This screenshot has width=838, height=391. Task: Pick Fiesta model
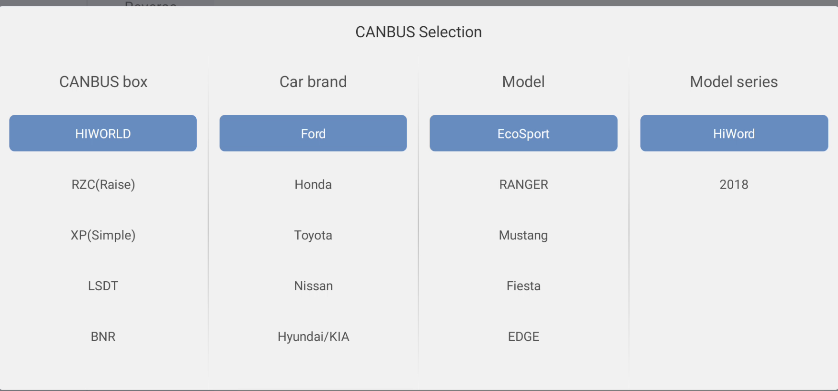click(524, 286)
